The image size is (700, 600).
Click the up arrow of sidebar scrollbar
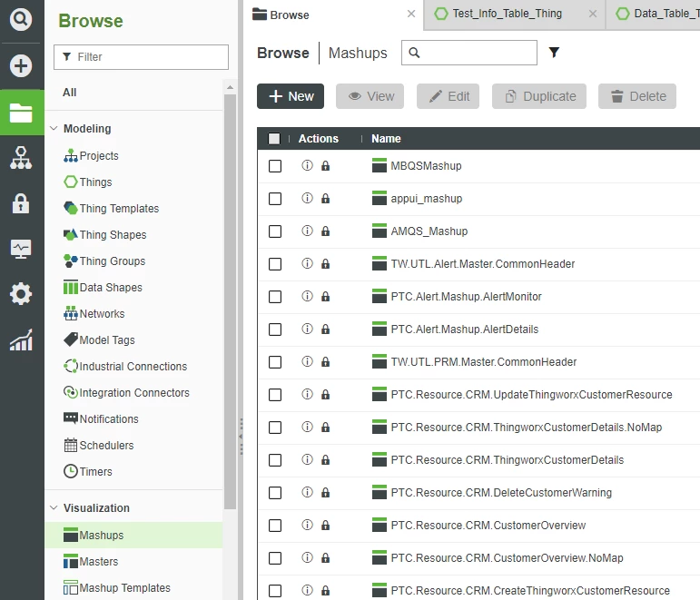(x=231, y=87)
